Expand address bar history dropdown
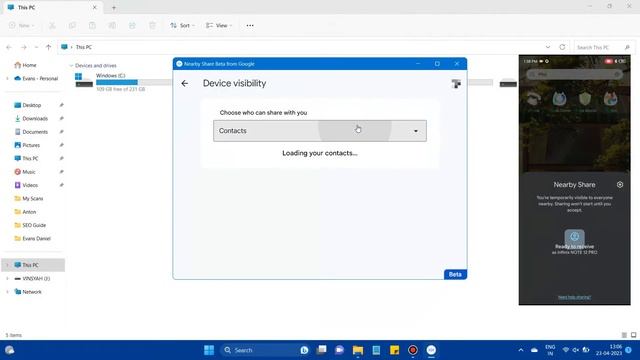 click(x=548, y=47)
